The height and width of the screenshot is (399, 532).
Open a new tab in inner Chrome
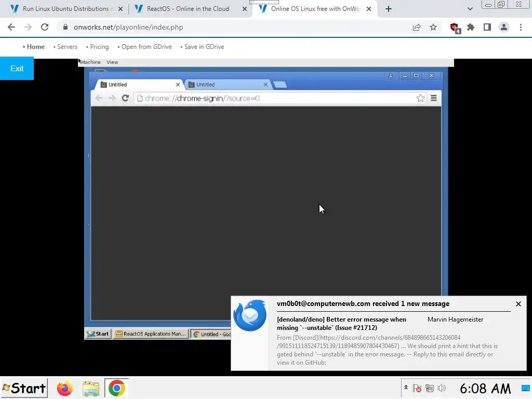280,85
